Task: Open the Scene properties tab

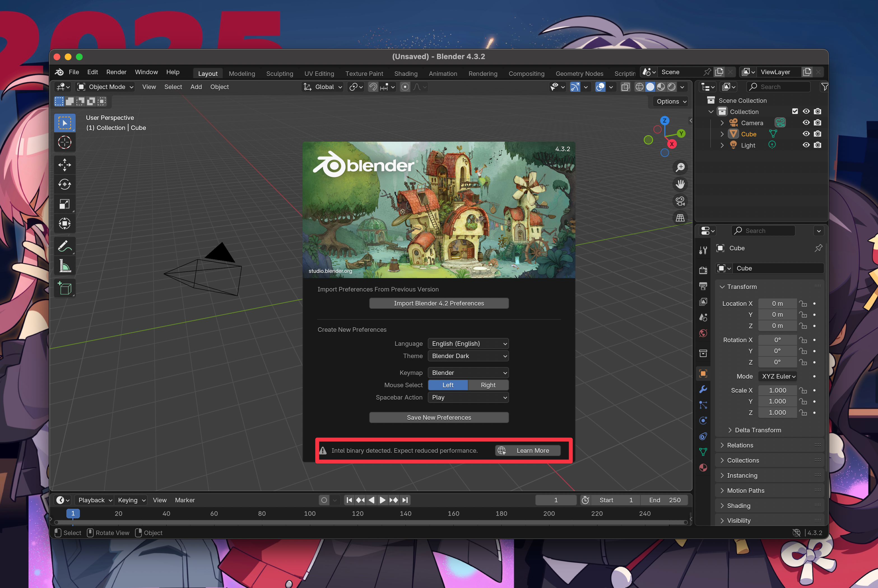Action: 703,317
